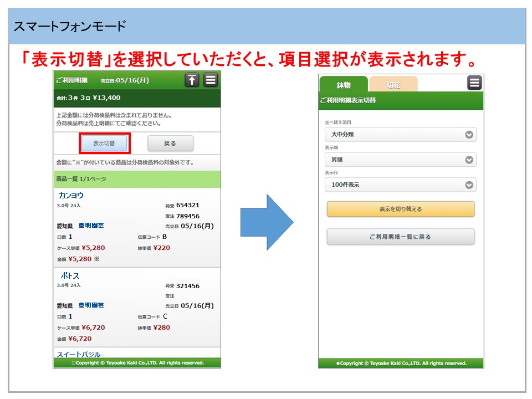Open the 昇順 display order dropdown

400,160
